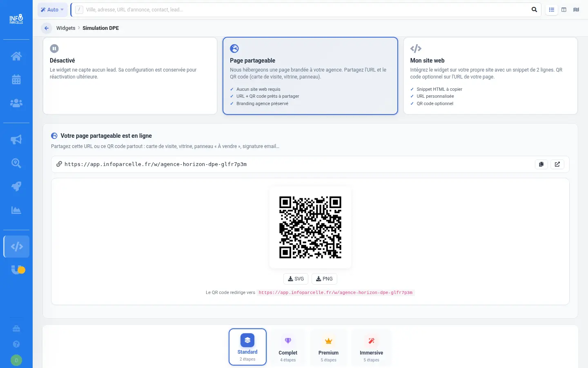This screenshot has width=588, height=368.
Task: Select the Page partageable mode card
Action: coord(310,76)
